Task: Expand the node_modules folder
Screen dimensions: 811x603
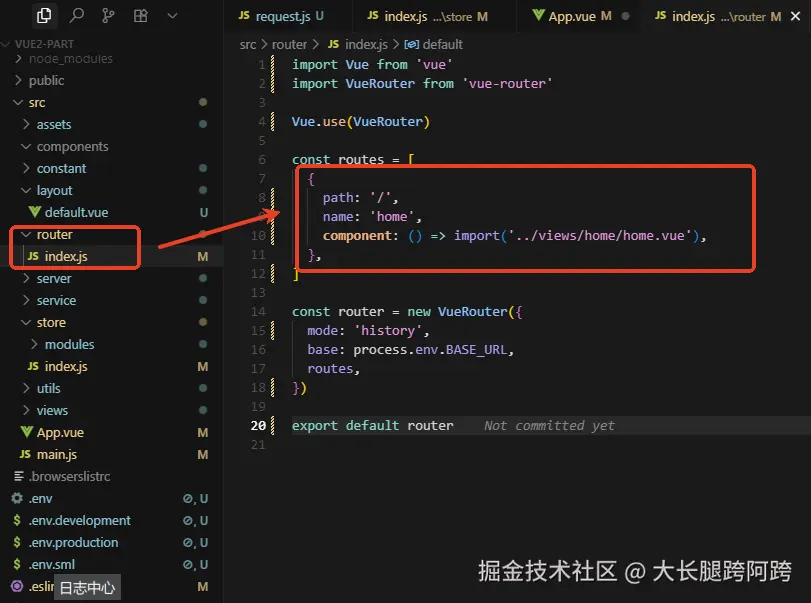Action: [70, 58]
